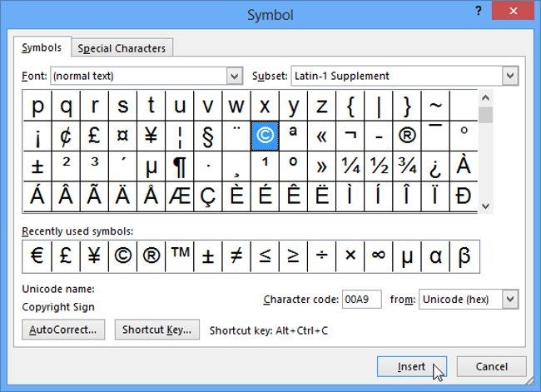Select not-equal ≠ in recently used

pyautogui.click(x=236, y=256)
